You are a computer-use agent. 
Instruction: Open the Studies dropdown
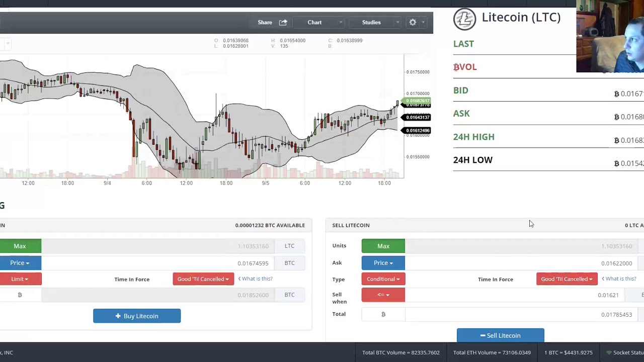[x=375, y=22]
